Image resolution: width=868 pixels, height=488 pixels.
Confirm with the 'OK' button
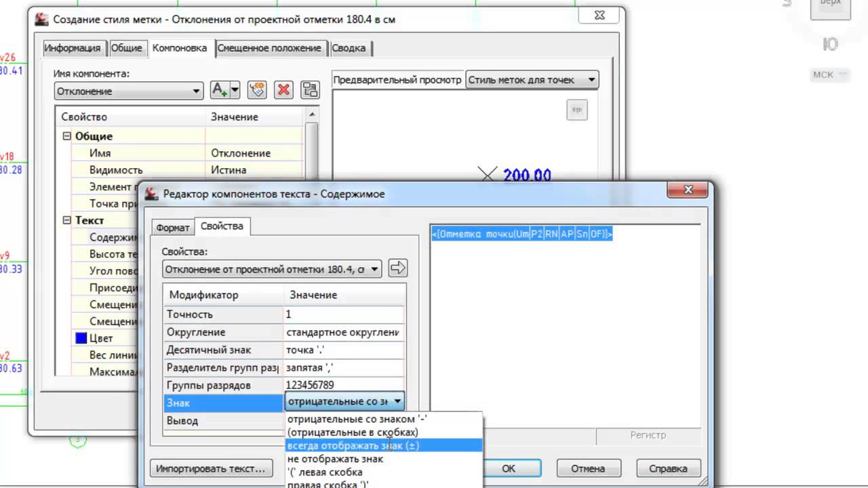[509, 468]
